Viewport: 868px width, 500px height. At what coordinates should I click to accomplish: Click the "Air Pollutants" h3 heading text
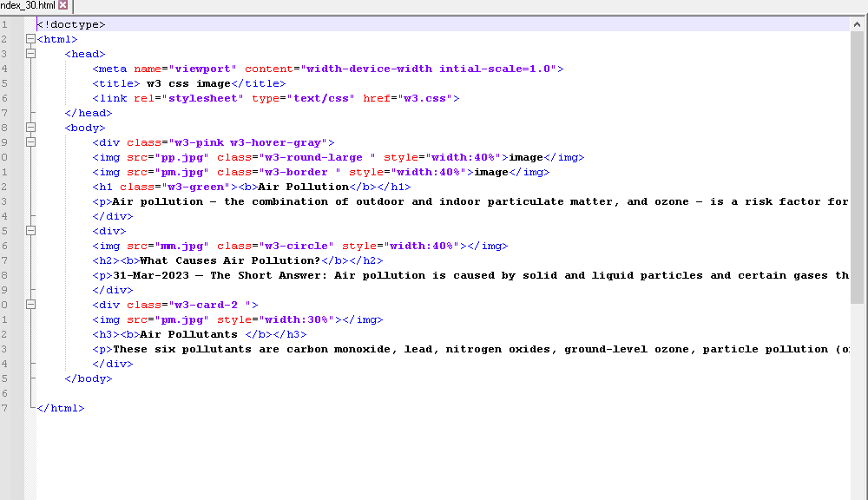(188, 334)
